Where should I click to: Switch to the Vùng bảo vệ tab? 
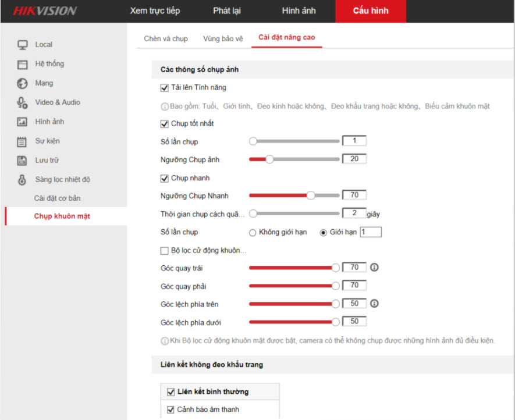tap(223, 38)
